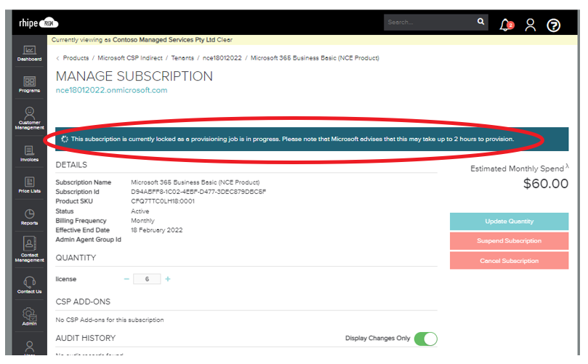Open Admin settings in sidebar
588x364 pixels.
(x=29, y=317)
